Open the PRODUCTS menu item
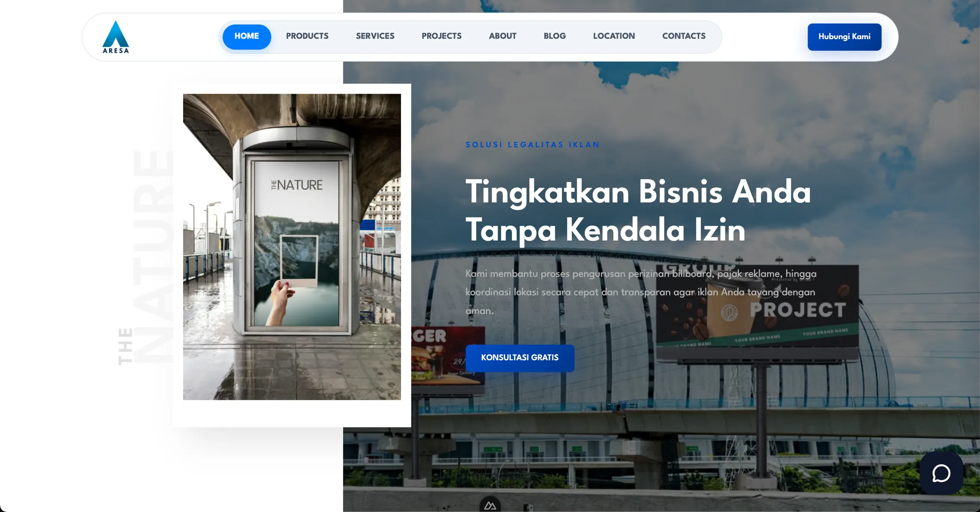The height and width of the screenshot is (512, 980). [x=307, y=37]
